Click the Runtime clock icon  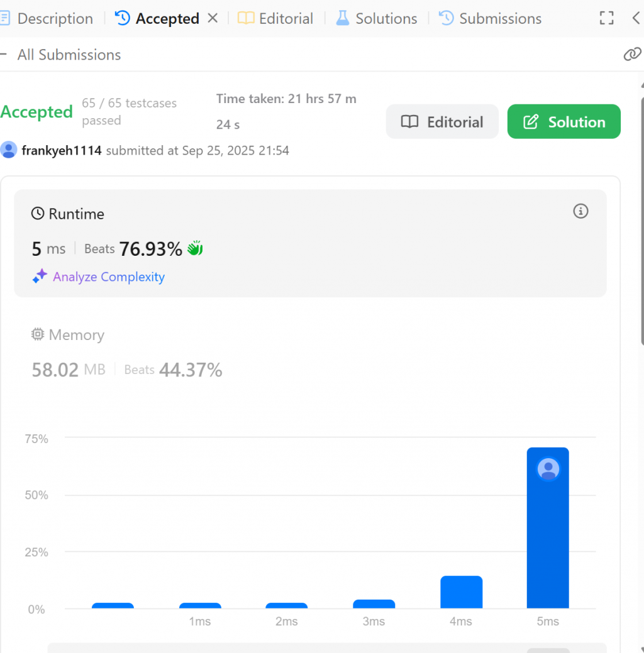pyautogui.click(x=38, y=213)
